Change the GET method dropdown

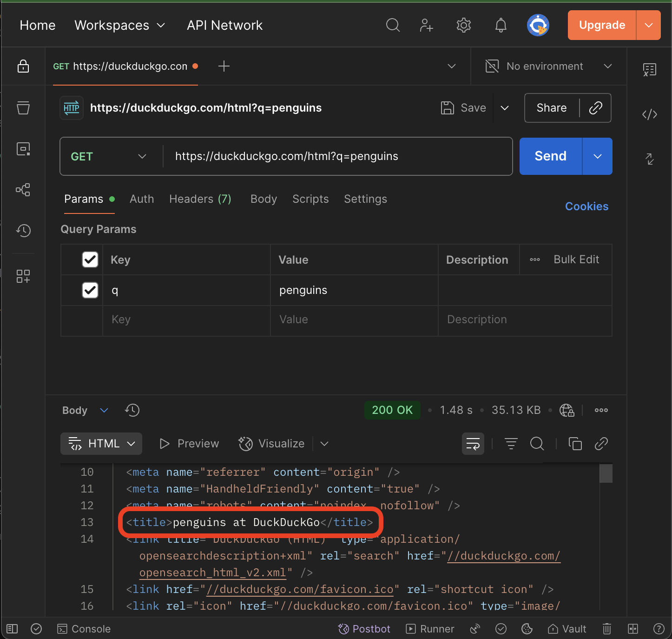pyautogui.click(x=109, y=156)
